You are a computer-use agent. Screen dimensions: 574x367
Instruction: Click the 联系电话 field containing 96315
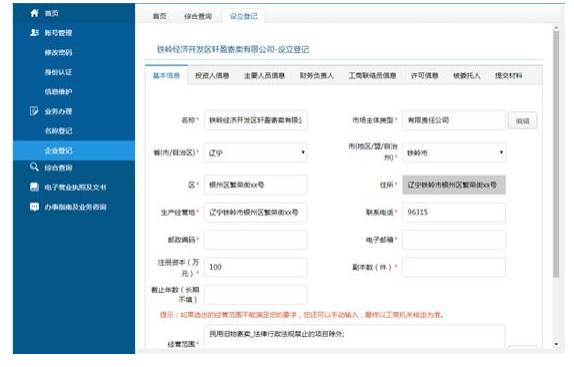click(x=454, y=212)
